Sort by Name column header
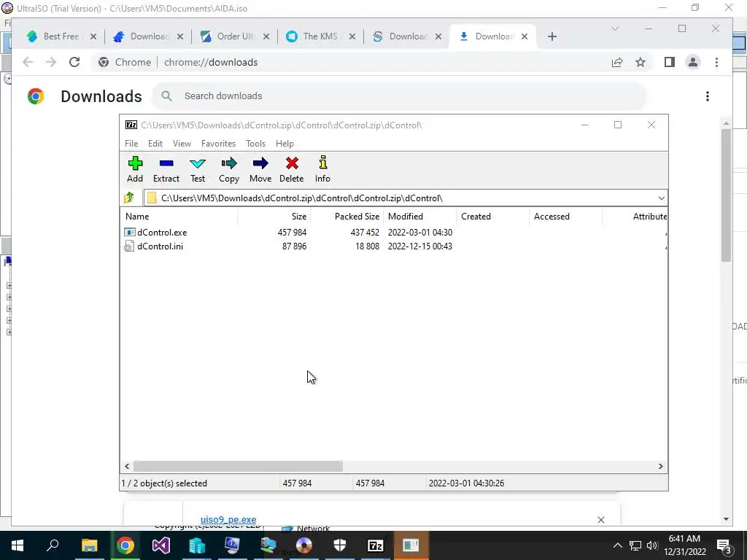 tap(179, 216)
